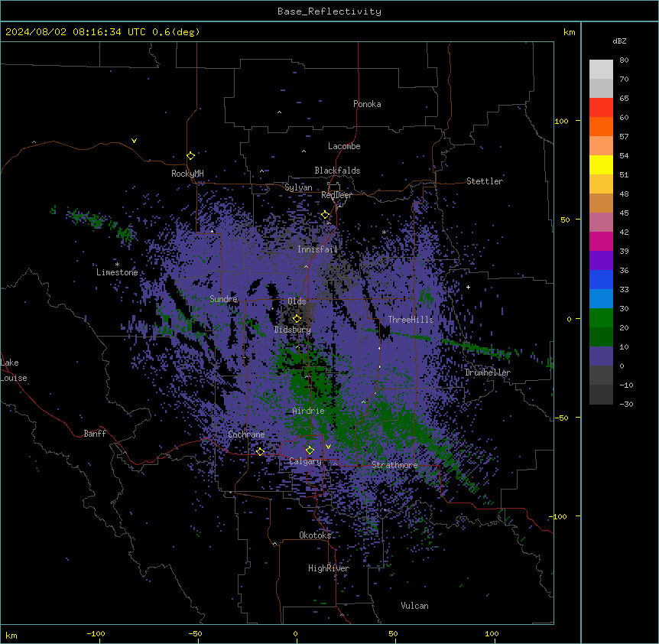This screenshot has height=644, width=659.
Task: Click the km unit label at top right
Action: pos(569,32)
